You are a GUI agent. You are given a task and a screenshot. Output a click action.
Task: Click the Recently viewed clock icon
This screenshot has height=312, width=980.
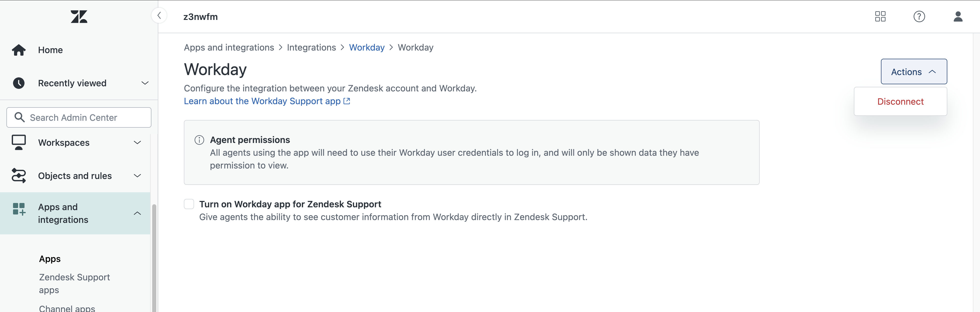(19, 83)
